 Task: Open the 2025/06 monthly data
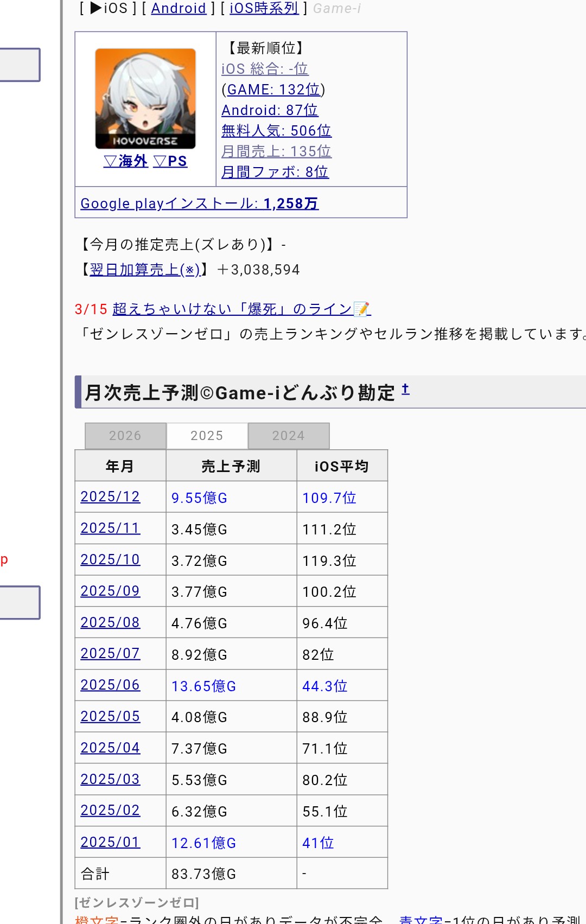point(110,685)
